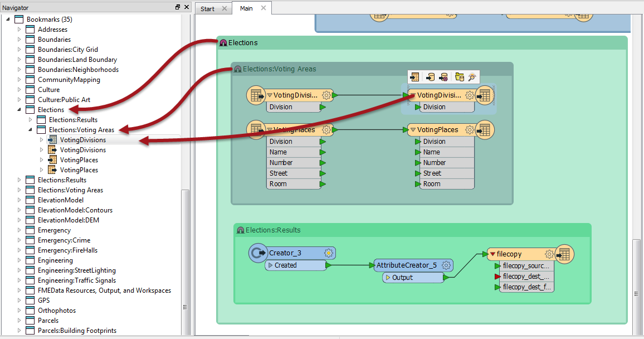Click the Created output port of Creator_3

[328, 265]
